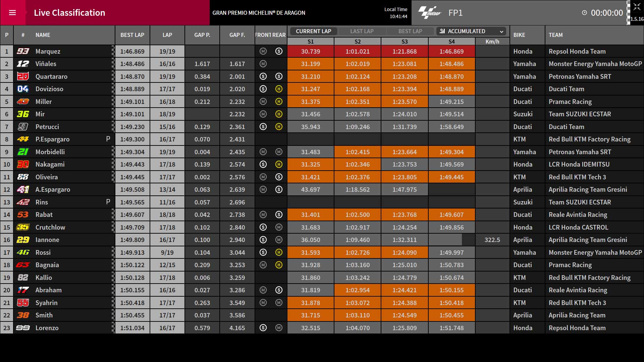The width and height of the screenshot is (644, 362).
Task: Click Viñales row drag handle
Action: [113, 64]
